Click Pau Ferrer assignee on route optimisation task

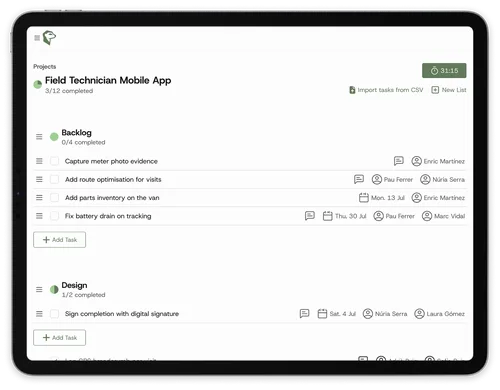coord(392,180)
